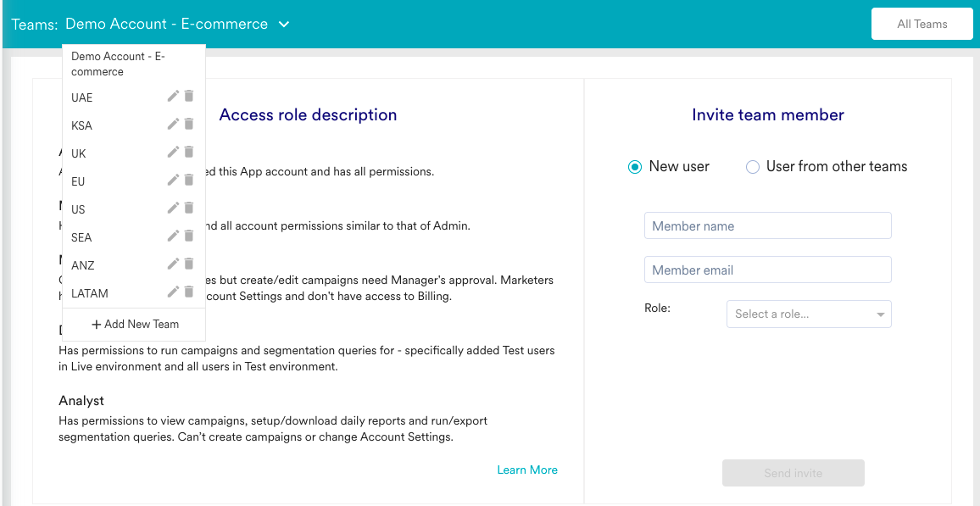This screenshot has width=980, height=506.
Task: Delete the SEA team
Action: [189, 236]
